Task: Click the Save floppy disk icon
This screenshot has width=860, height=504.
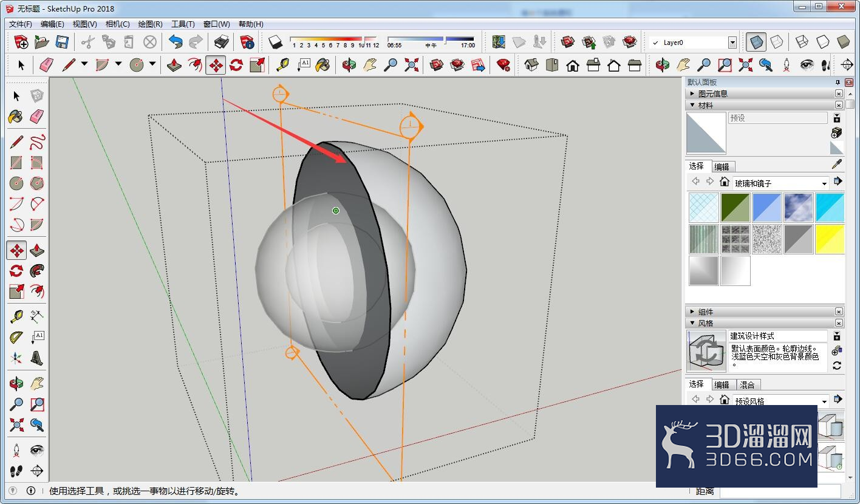Action: point(62,42)
